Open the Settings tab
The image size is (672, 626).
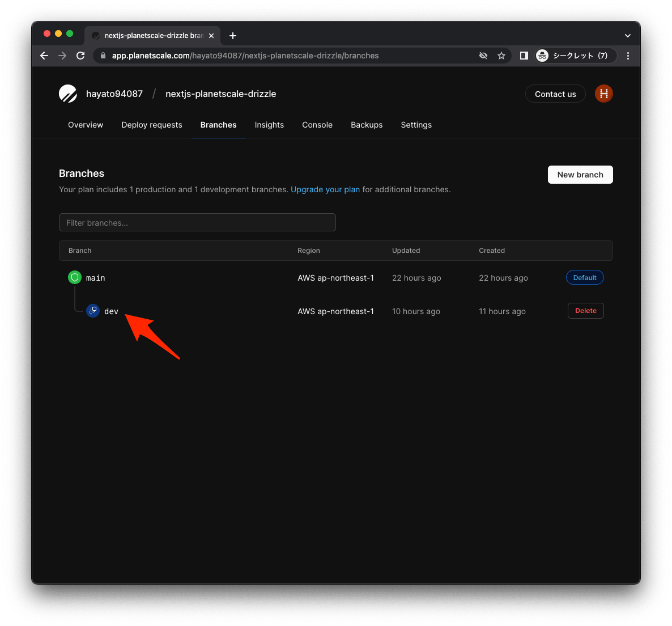[416, 125]
